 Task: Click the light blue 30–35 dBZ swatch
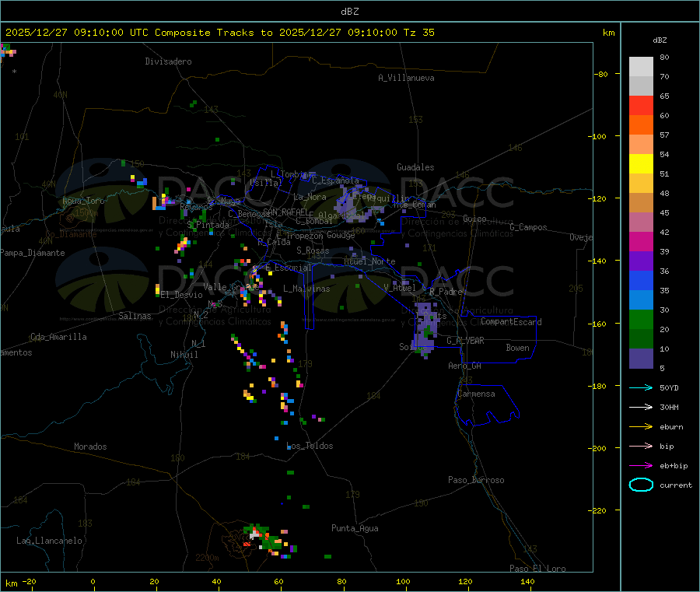641,300
